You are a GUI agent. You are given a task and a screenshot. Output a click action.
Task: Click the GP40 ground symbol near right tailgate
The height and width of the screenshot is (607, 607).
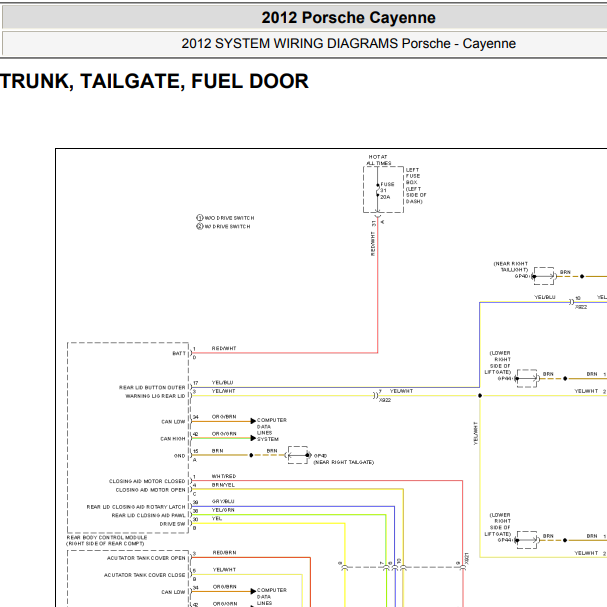click(x=298, y=455)
